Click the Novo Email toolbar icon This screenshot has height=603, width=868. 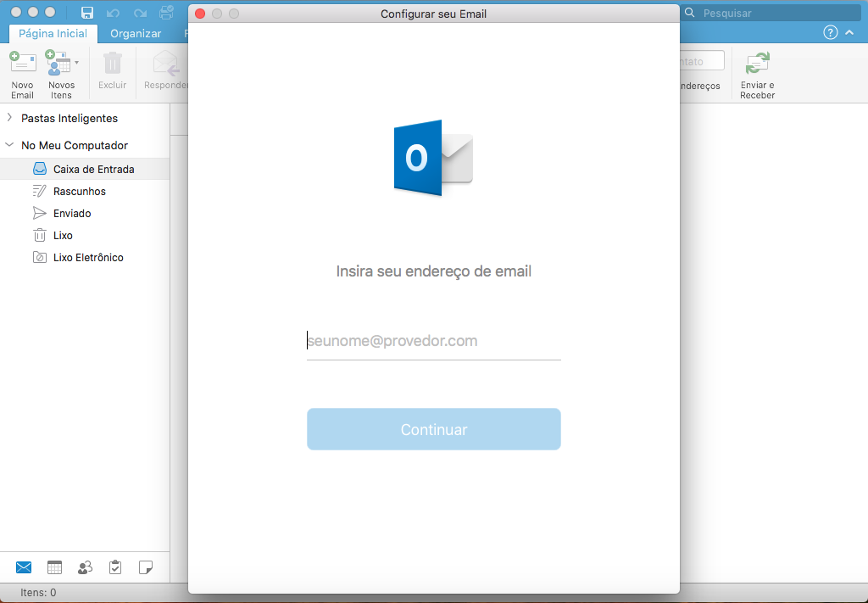pos(22,64)
